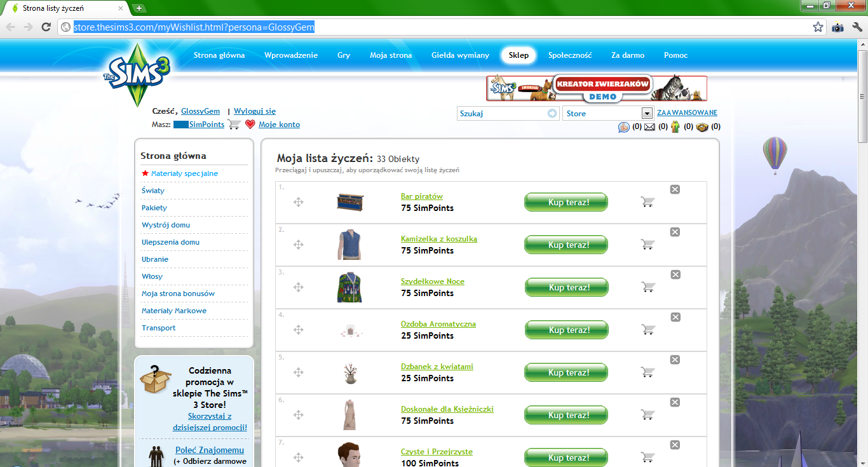
Task: Add Kamizelka z koszulka to cart icon
Action: tap(648, 245)
